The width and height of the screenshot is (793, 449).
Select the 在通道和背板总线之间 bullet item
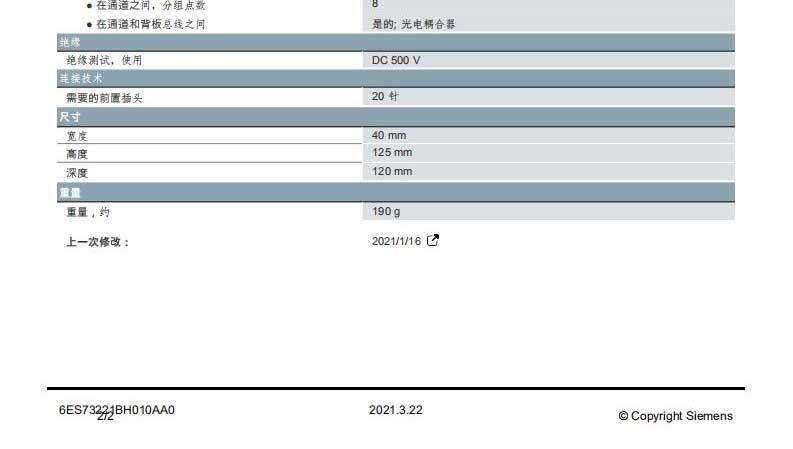click(x=150, y=24)
